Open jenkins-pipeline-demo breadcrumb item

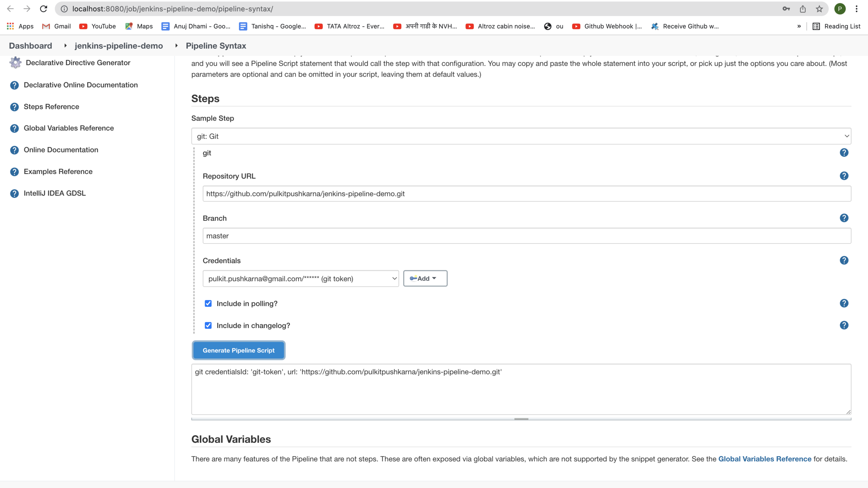(119, 46)
